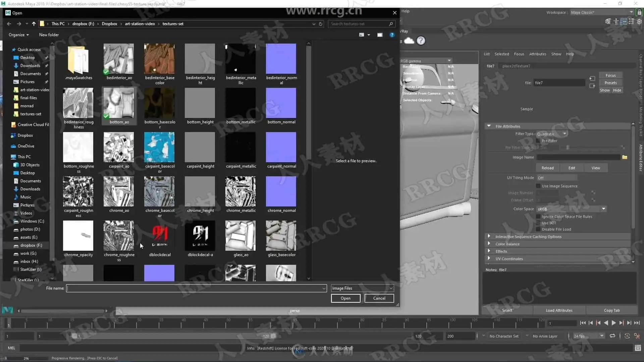Click the Reload button
Image resolution: width=644 pixels, height=362 pixels.
547,168
